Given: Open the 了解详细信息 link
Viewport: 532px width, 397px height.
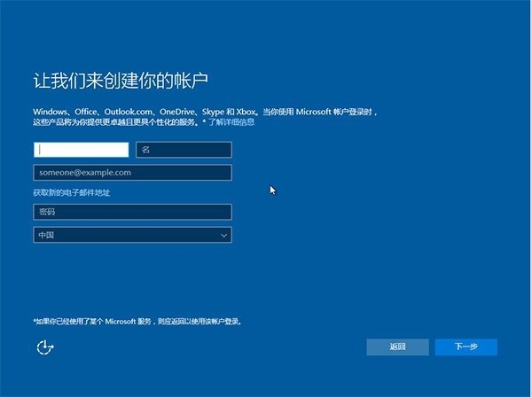Looking at the screenshot, I should pos(231,121).
